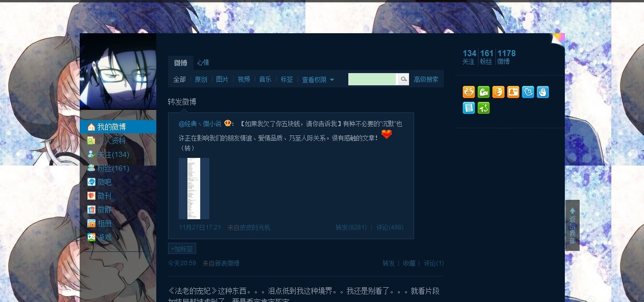Click 返回顶部 back-to-top button

point(573,225)
